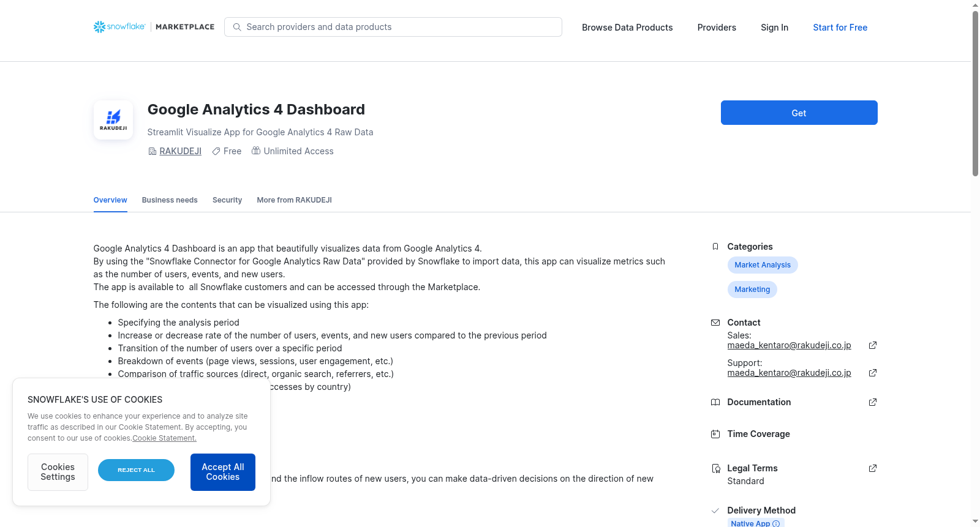The width and height of the screenshot is (980, 527).
Task: Click the search magnifier icon
Action: pyautogui.click(x=237, y=27)
